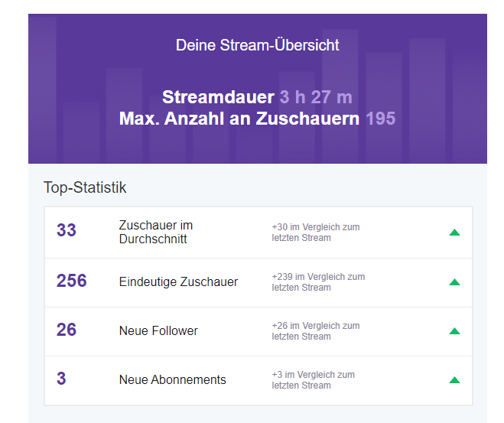The width and height of the screenshot is (504, 423).
Task: Click the green arrow beside Neue Follower
Action: [x=454, y=331]
